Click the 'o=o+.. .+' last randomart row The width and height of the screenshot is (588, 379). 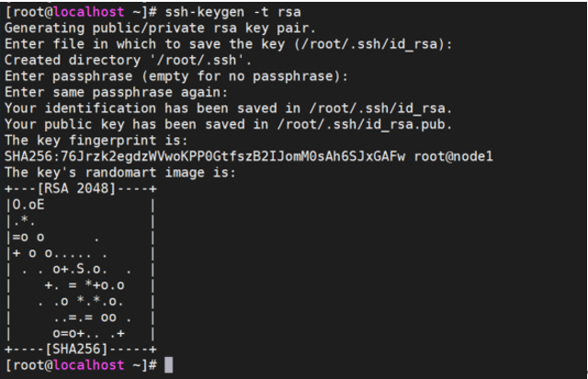[89, 335]
